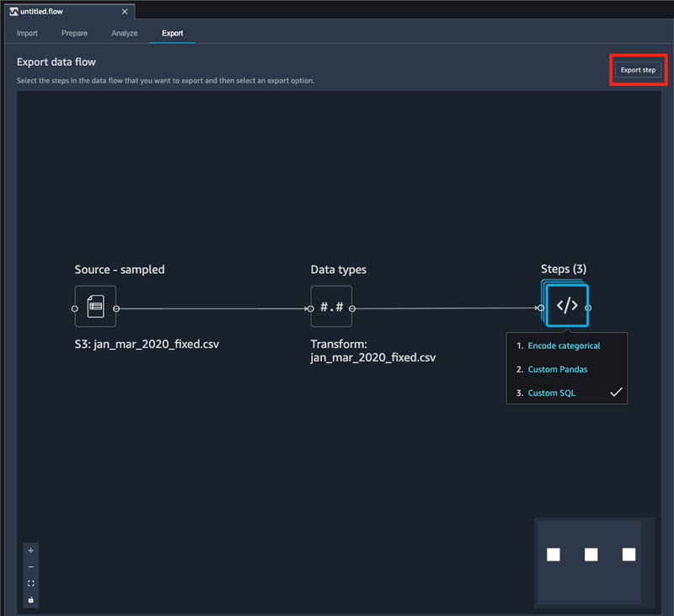Click the 'Transform: jan_mar_2020_fixed.csv' text
Screen dimensions: 674x616
(x=373, y=351)
